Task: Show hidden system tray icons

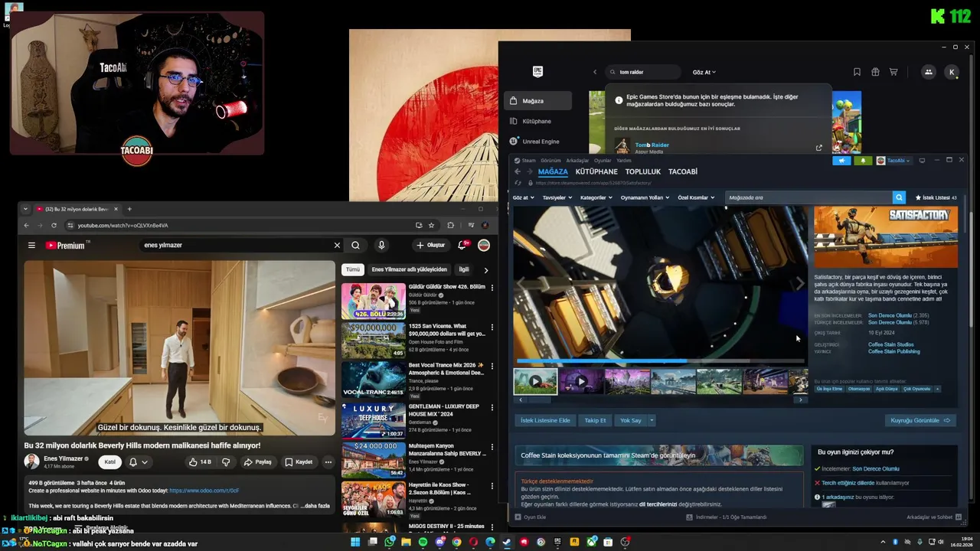Action: point(883,542)
